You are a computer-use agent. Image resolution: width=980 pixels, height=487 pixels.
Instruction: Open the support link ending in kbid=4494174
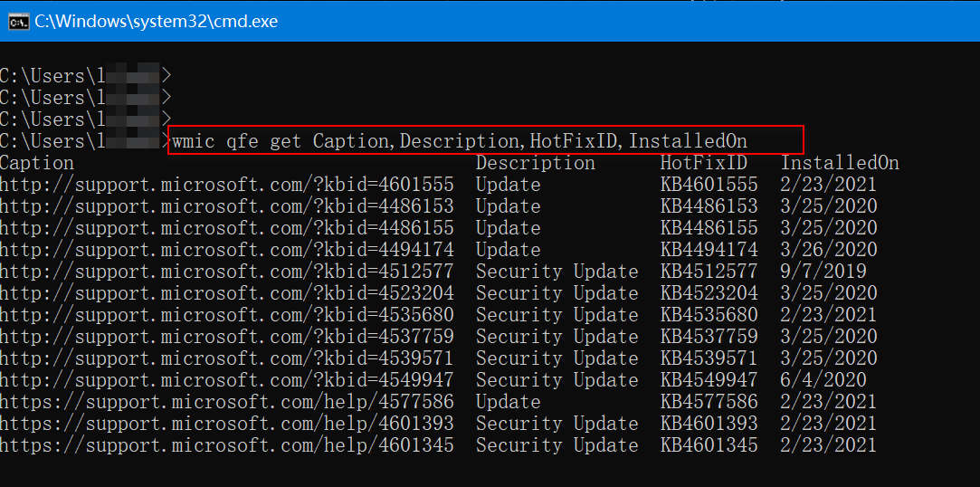(x=226, y=250)
